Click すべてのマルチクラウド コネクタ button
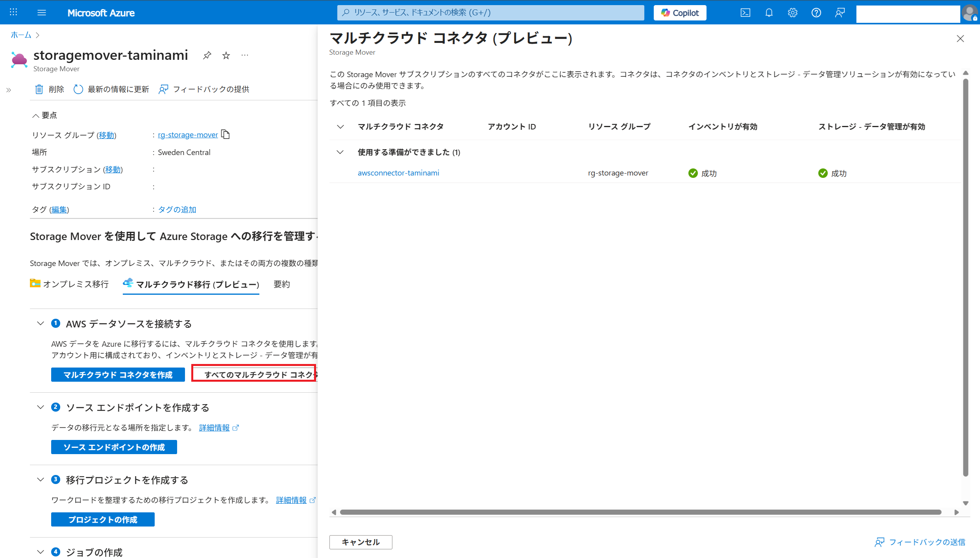 (x=254, y=375)
